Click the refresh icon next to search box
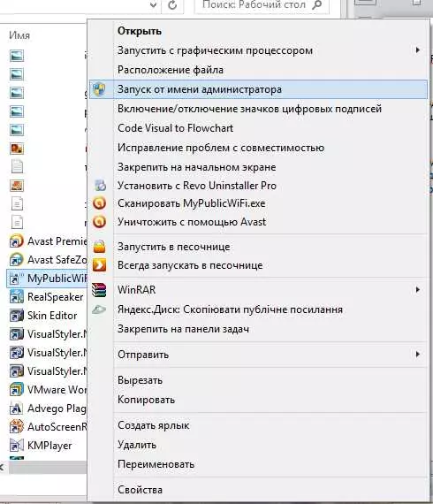The image size is (433, 504). [x=172, y=4]
